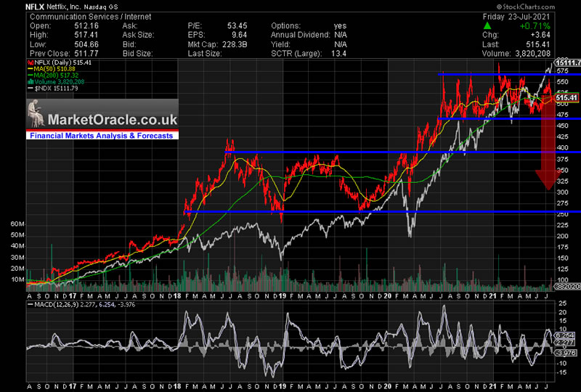
Task: Click the $NDX value tag at axis top
Action: [568, 62]
